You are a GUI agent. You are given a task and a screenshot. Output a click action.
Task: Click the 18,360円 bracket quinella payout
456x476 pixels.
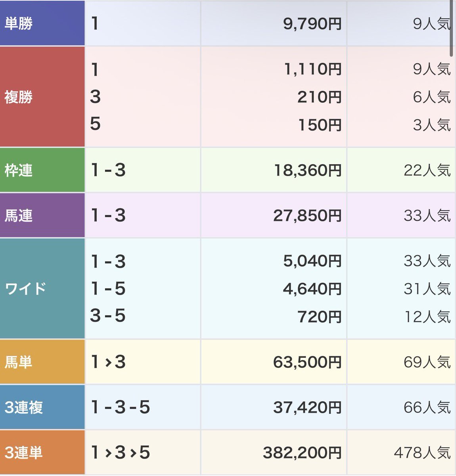[x=307, y=171]
